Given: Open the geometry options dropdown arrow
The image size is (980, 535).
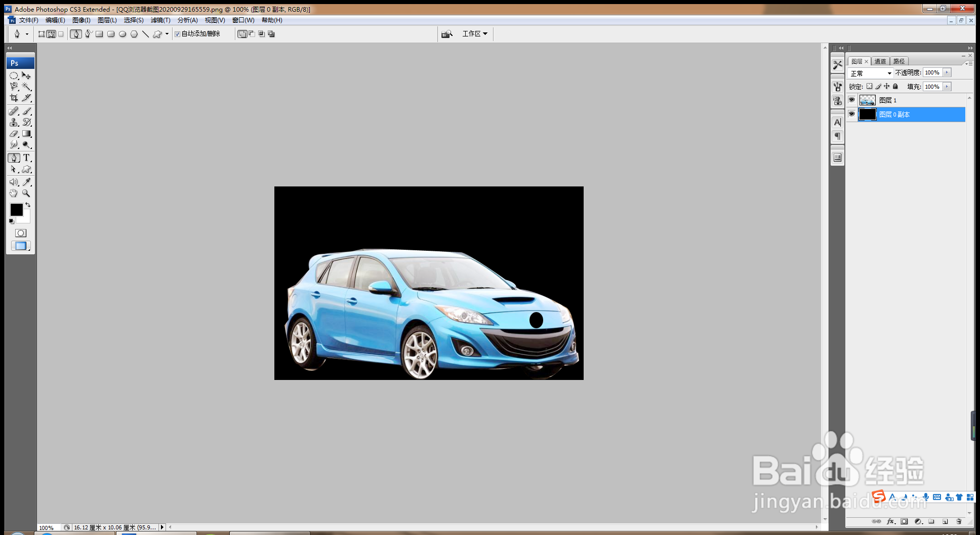Looking at the screenshot, I should pos(167,34).
